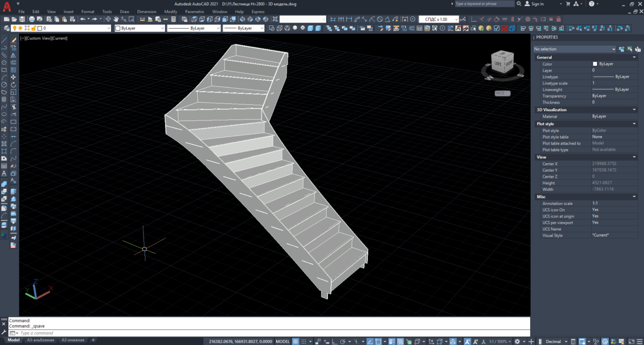Click the Color ByLayer swatch in Properties
The width and height of the screenshot is (644, 345).
[595, 64]
